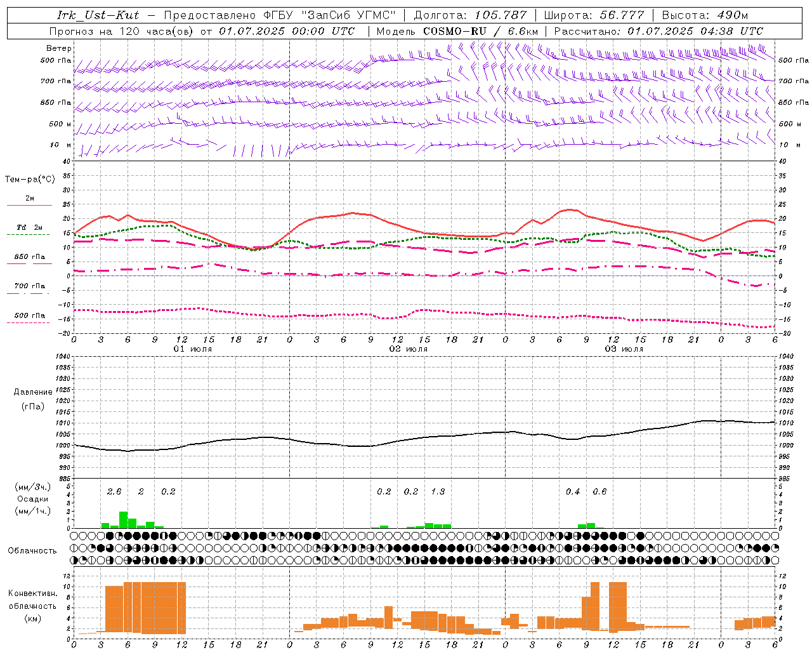The image size is (812, 650).
Task: Click the Облачность cloud cover label
Action: [x=32, y=551]
